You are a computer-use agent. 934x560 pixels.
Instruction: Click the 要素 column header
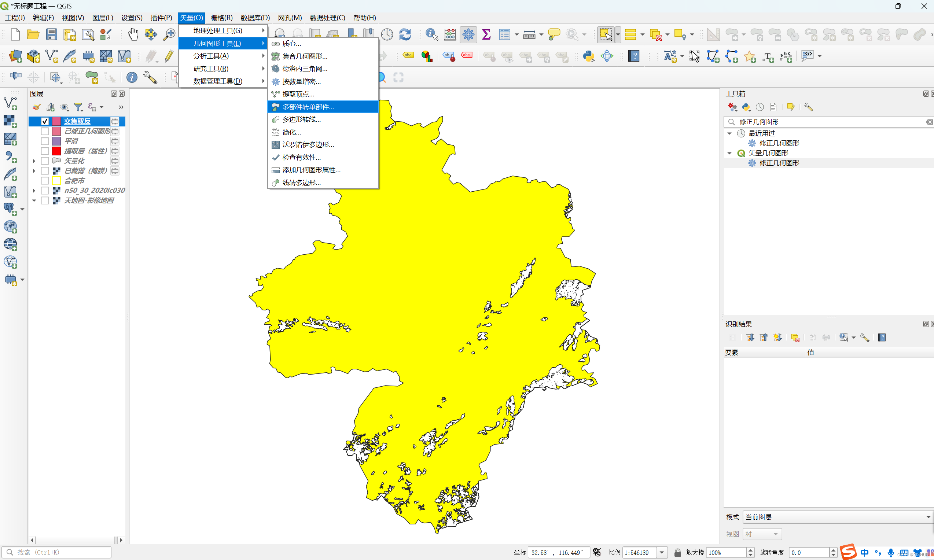[765, 353]
